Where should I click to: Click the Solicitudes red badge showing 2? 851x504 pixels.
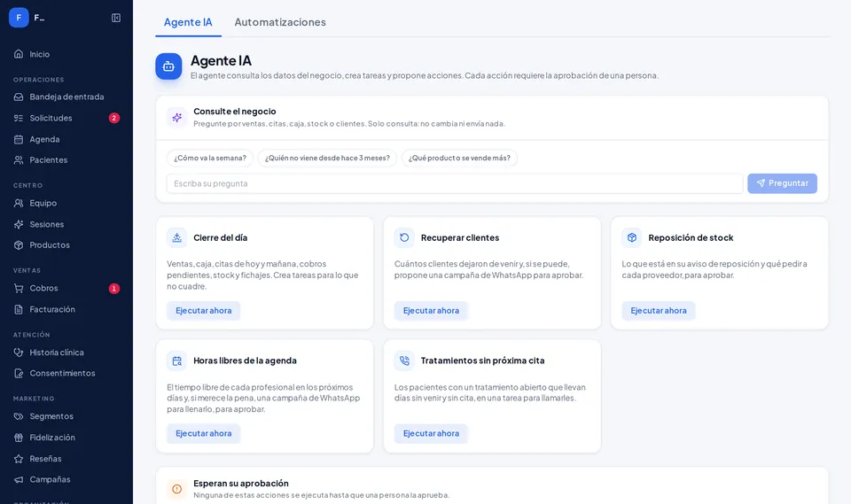pos(114,118)
